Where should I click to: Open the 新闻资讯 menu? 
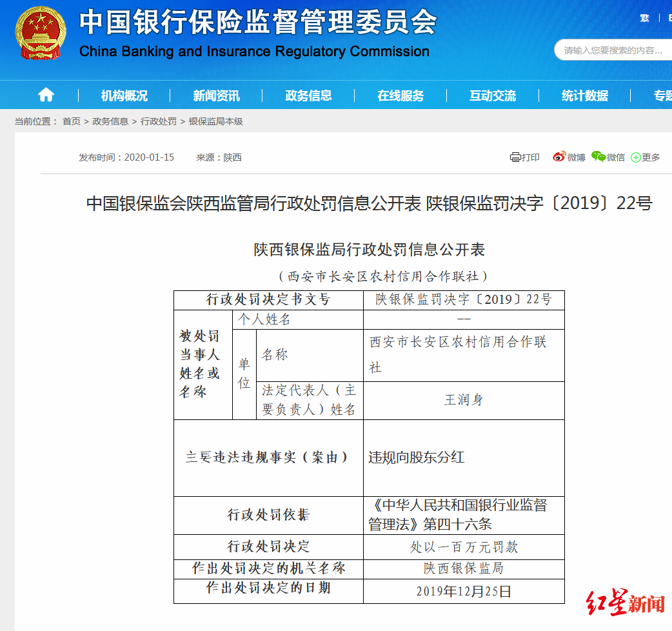pos(217,95)
